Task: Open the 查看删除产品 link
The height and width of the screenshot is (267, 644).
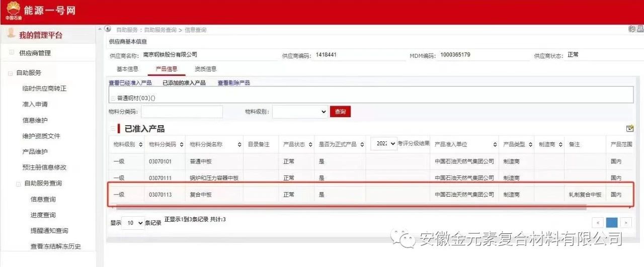Action: pyautogui.click(x=233, y=83)
